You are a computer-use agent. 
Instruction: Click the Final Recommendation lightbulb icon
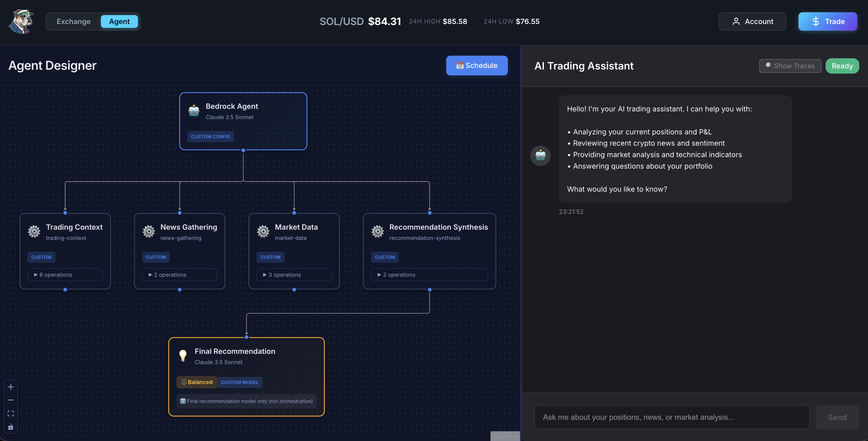[183, 355]
